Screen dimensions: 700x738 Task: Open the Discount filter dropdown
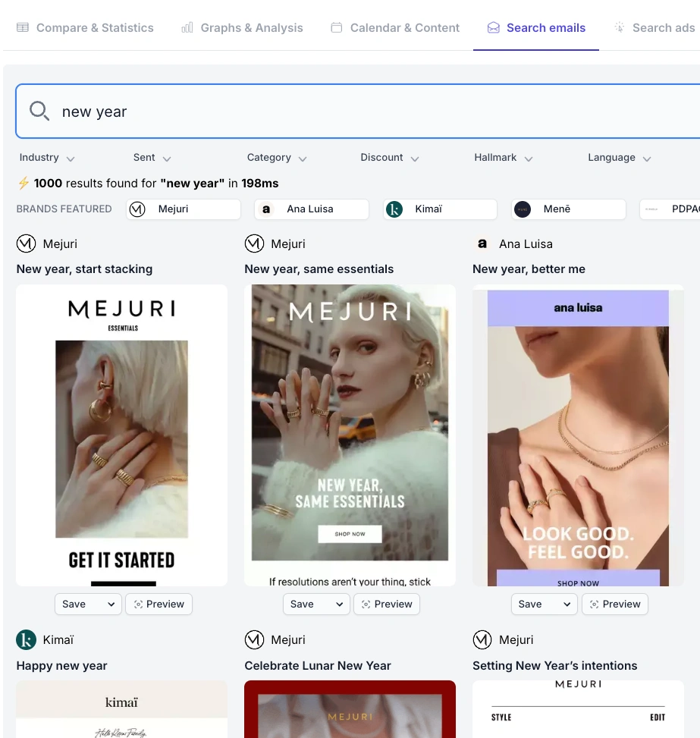(x=389, y=158)
